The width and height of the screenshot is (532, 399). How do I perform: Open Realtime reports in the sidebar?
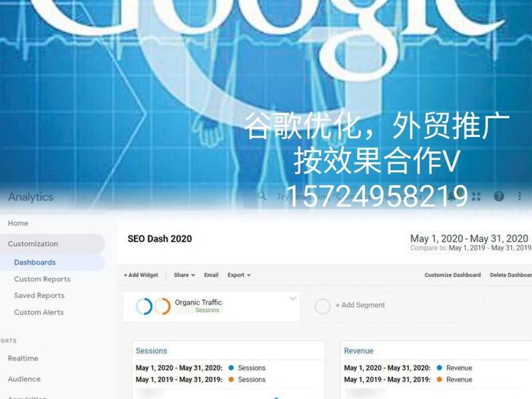tap(23, 358)
